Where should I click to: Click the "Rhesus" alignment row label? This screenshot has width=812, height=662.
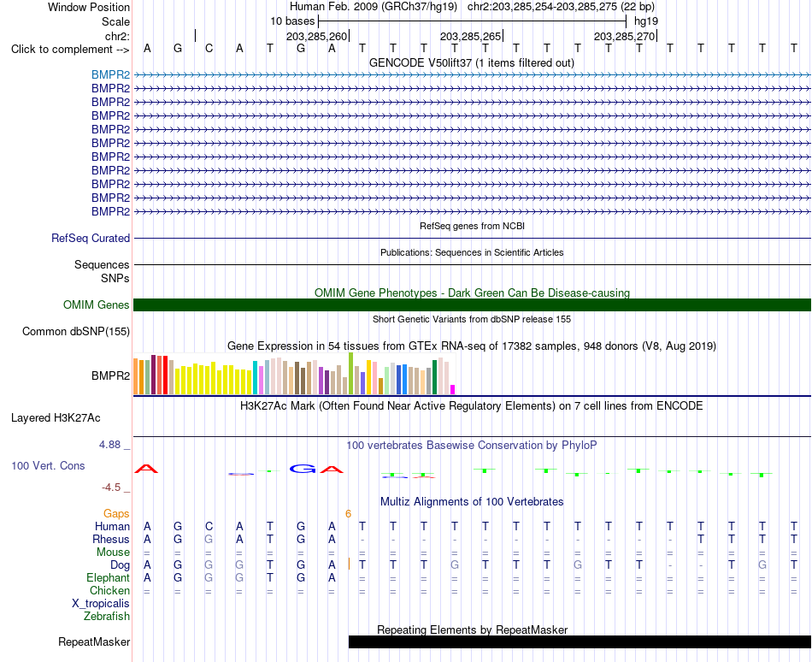point(111,539)
